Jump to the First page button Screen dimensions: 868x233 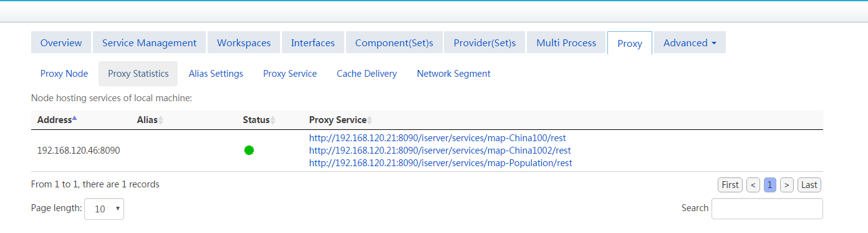(730, 185)
